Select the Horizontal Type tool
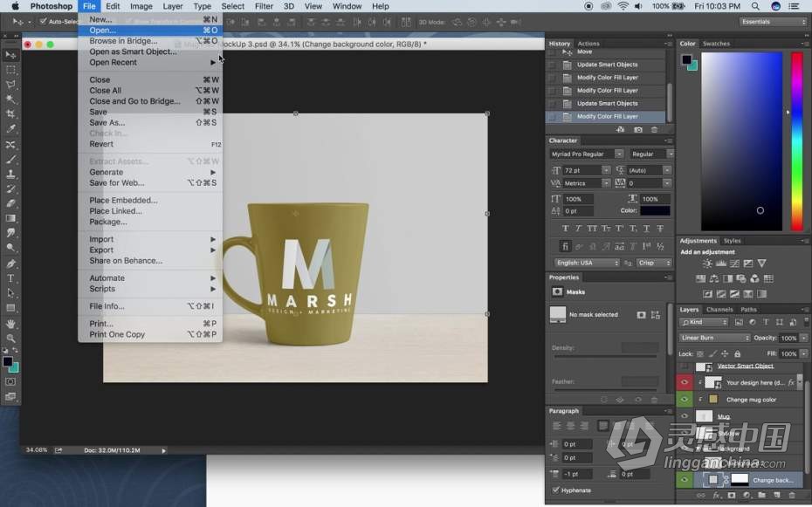This screenshot has width=812, height=507. coord(10,278)
